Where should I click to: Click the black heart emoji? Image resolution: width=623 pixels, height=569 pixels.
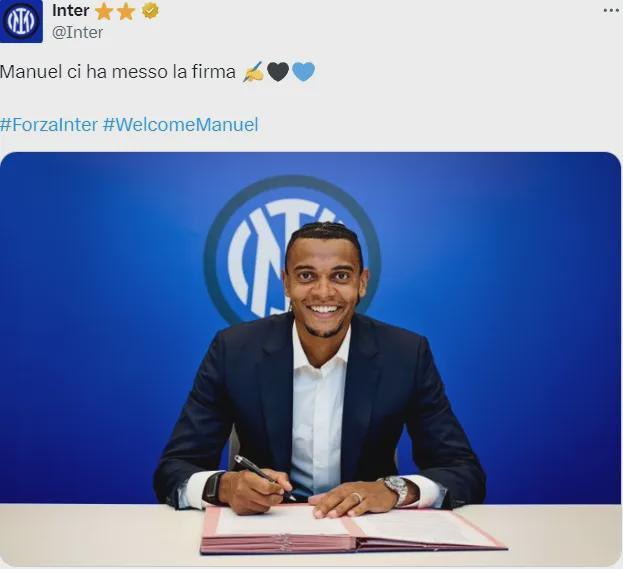click(278, 72)
